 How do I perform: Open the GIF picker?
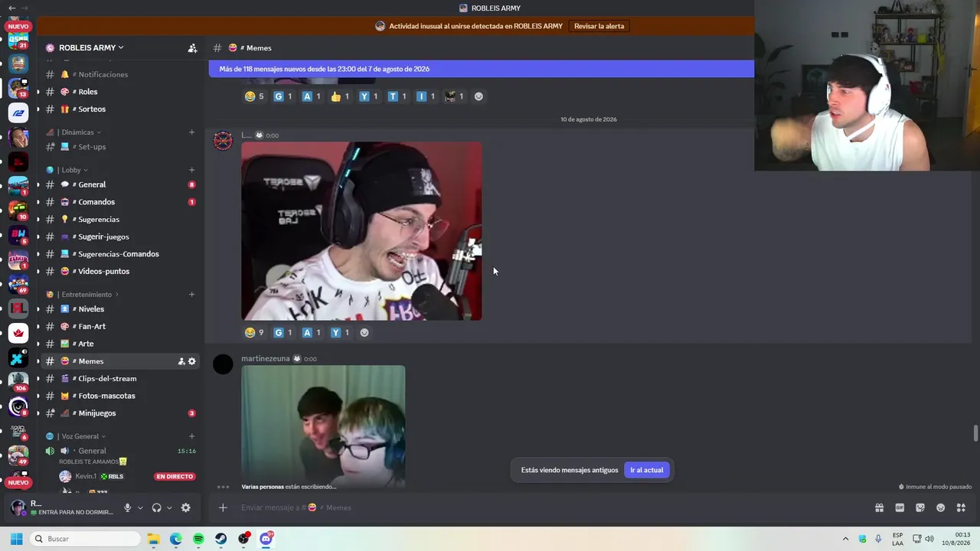(x=900, y=507)
